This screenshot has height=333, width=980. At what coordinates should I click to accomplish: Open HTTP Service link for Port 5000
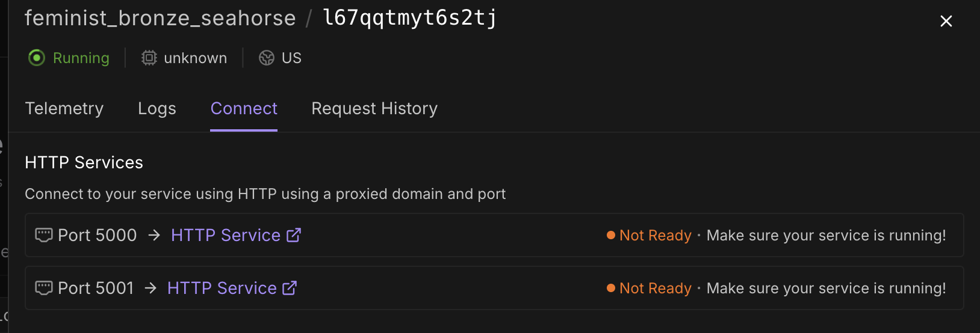[x=226, y=235]
